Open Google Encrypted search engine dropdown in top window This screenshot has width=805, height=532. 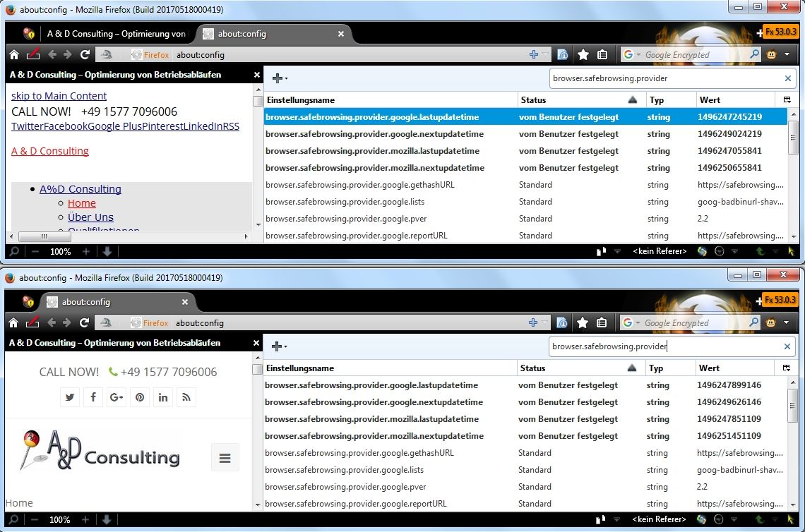tap(632, 54)
